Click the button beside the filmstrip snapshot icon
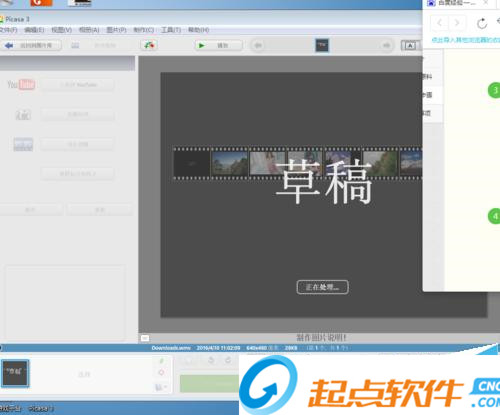The image size is (500, 415). pyautogui.click(x=78, y=144)
